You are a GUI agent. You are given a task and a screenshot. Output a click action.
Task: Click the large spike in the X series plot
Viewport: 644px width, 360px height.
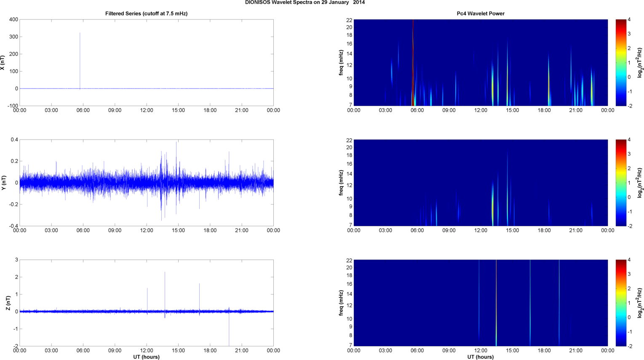(x=80, y=61)
